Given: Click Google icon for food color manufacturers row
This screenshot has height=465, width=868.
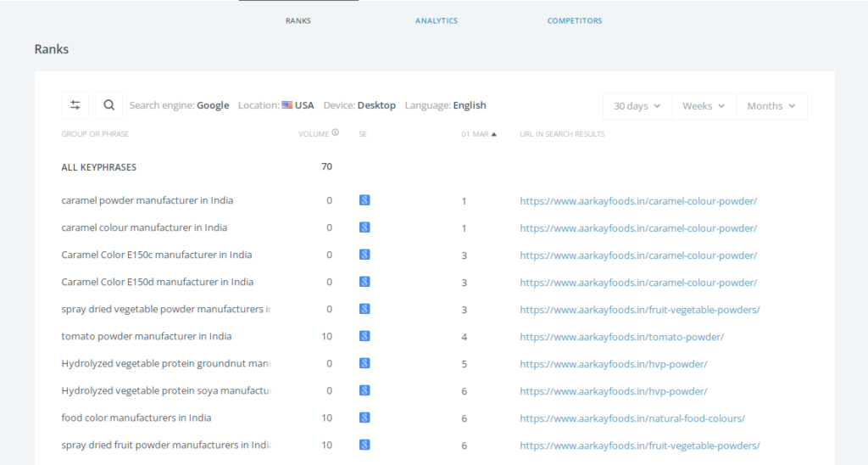Looking at the screenshot, I should pyautogui.click(x=364, y=417).
